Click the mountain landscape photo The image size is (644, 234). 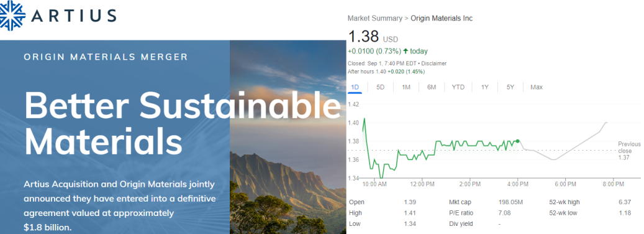tap(288, 137)
